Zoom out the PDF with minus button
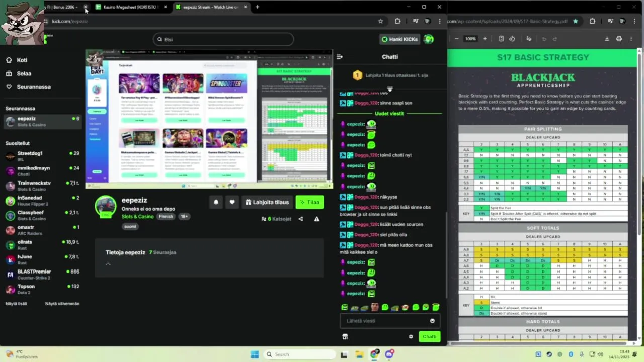This screenshot has height=362, width=644. tap(456, 39)
